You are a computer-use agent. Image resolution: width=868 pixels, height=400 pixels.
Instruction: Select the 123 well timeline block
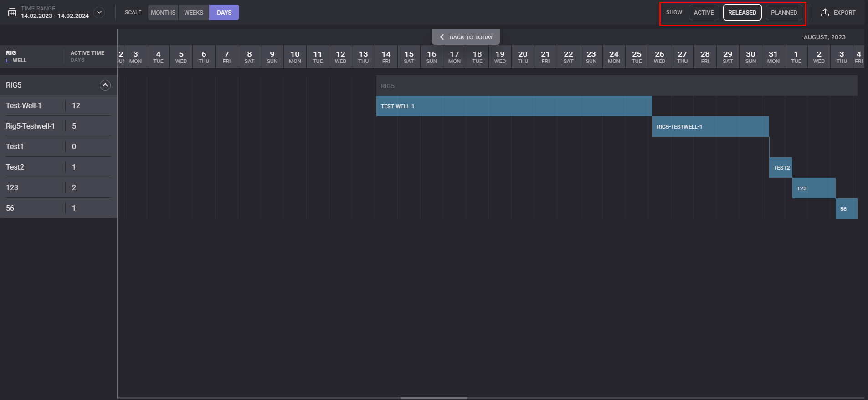[x=813, y=188]
